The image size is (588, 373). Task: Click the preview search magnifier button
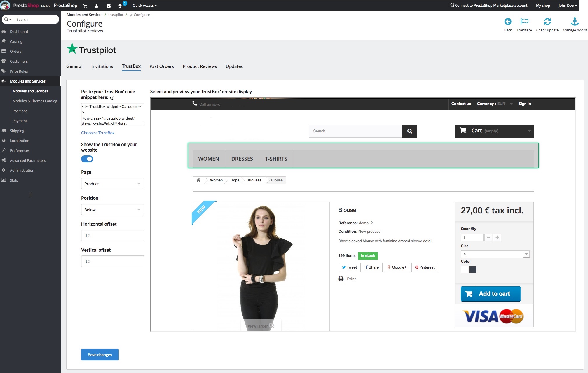click(x=409, y=131)
